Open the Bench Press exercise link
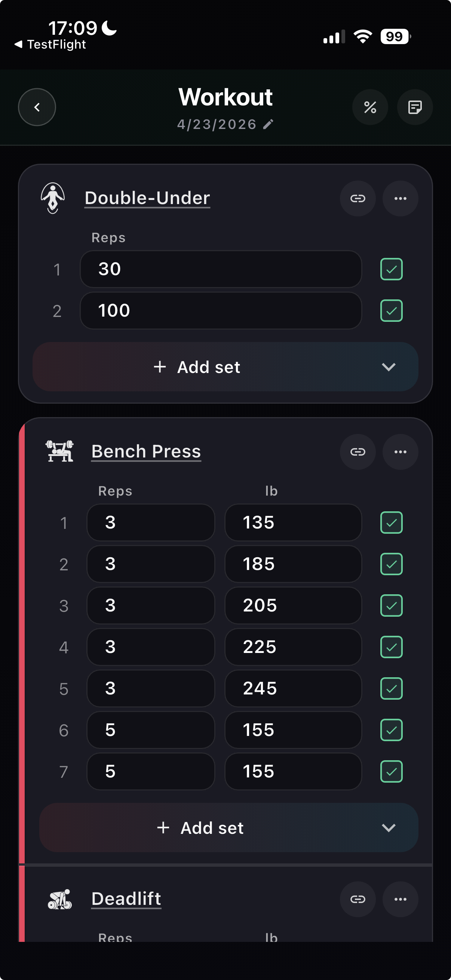Viewport: 451px width, 980px height. coord(146,452)
